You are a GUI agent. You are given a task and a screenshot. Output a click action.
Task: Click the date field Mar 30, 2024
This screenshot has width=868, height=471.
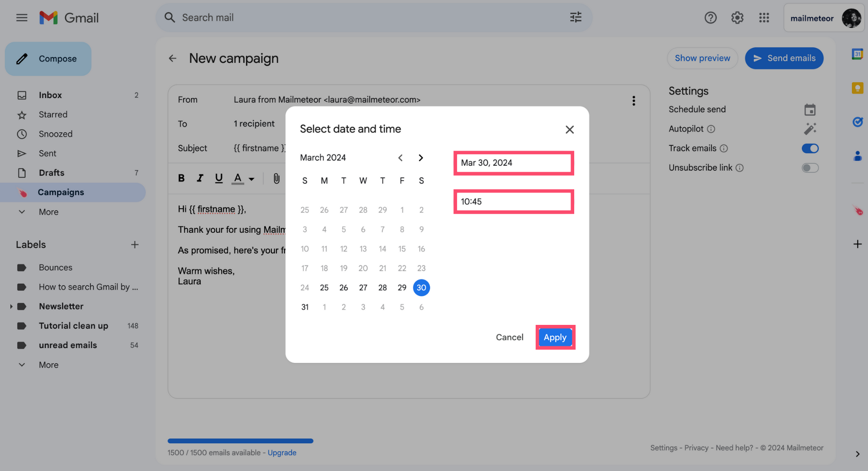(513, 163)
